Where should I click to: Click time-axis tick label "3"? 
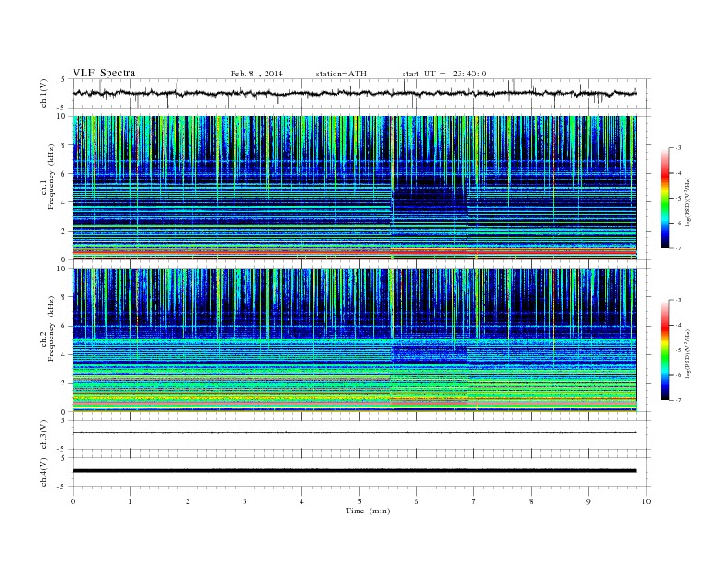click(x=245, y=501)
